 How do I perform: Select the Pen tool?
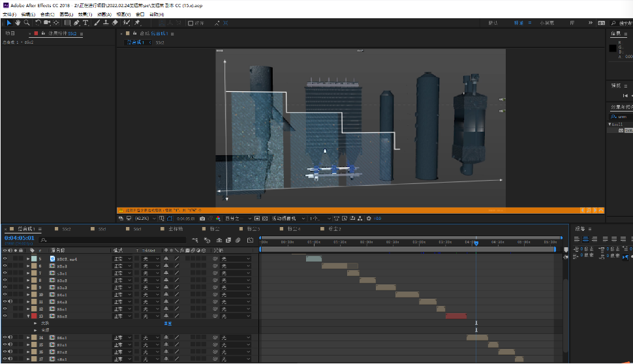click(x=77, y=23)
